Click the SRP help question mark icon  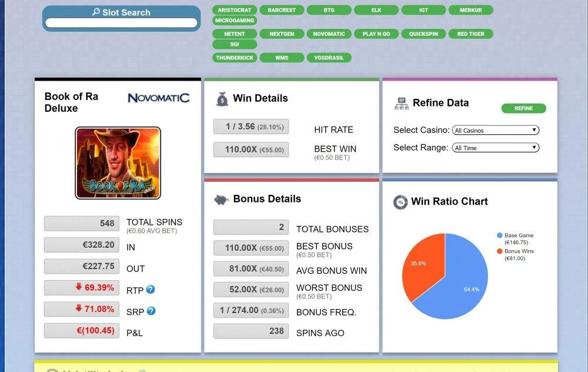coord(151,311)
